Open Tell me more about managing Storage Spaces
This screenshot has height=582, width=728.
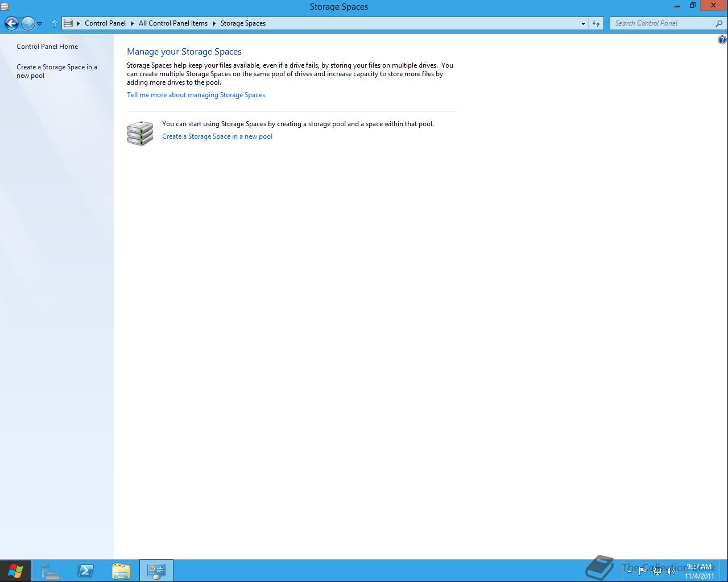click(x=196, y=95)
